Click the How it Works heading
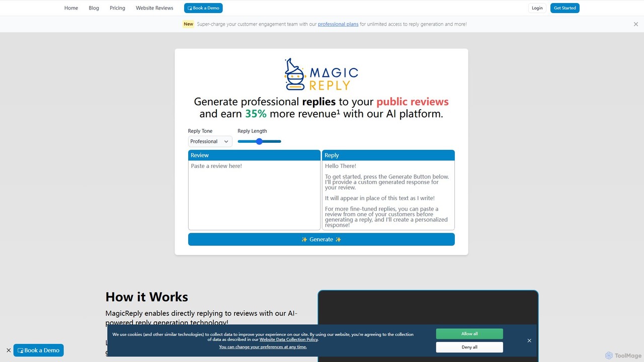 tap(147, 297)
